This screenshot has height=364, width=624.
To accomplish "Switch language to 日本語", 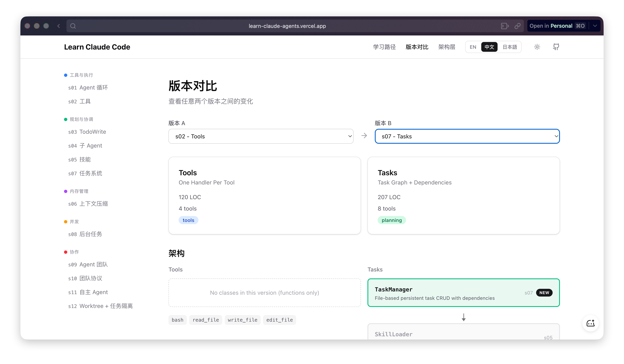I will (x=510, y=47).
